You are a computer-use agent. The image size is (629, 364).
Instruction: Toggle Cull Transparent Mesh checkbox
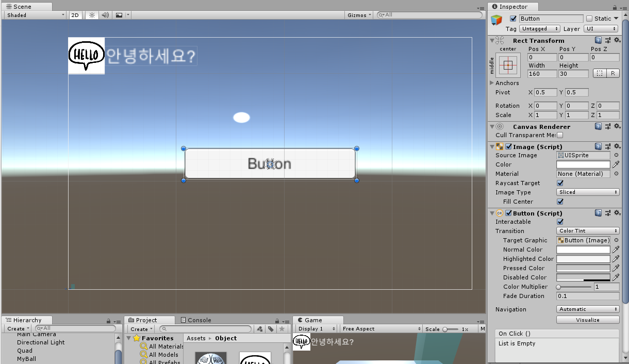click(560, 135)
